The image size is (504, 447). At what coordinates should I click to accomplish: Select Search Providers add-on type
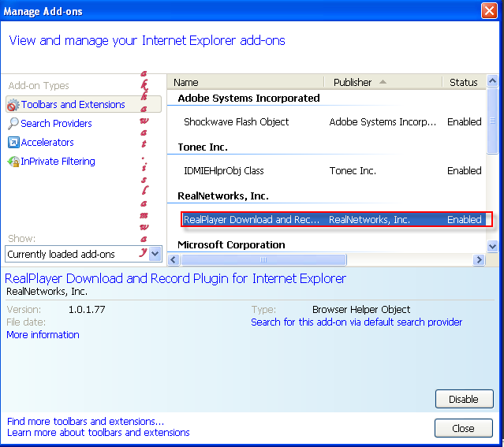pos(56,124)
